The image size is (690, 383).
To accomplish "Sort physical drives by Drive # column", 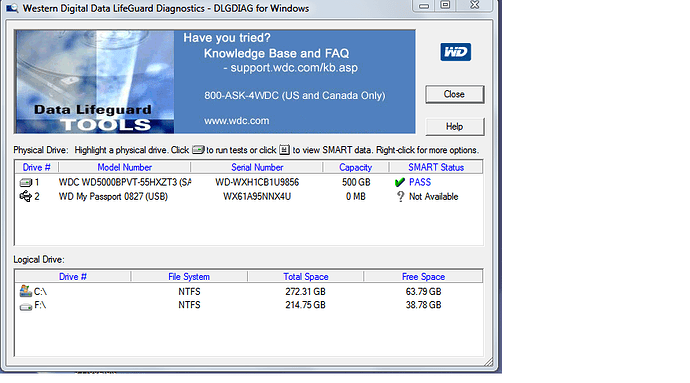I will [x=37, y=167].
